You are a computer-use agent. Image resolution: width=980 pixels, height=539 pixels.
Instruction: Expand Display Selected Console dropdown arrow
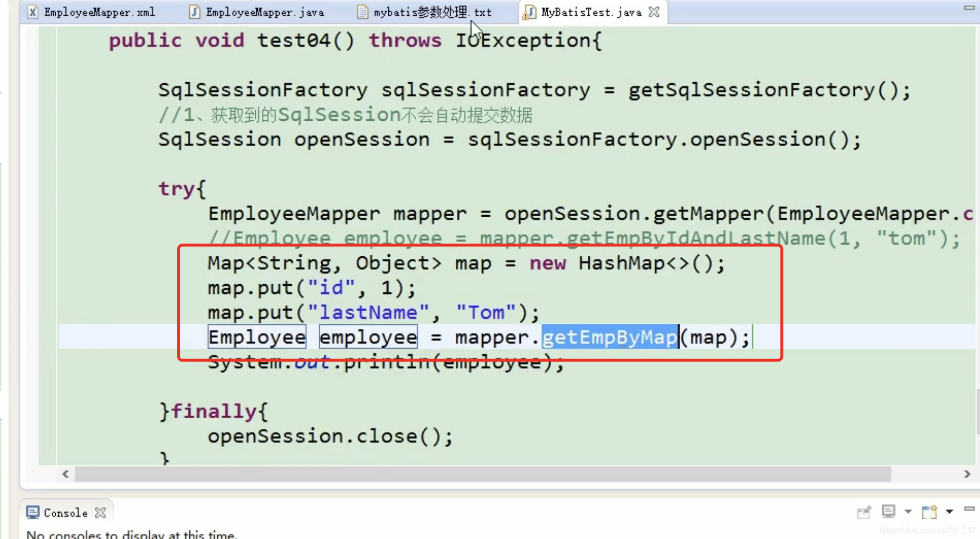[x=908, y=512]
